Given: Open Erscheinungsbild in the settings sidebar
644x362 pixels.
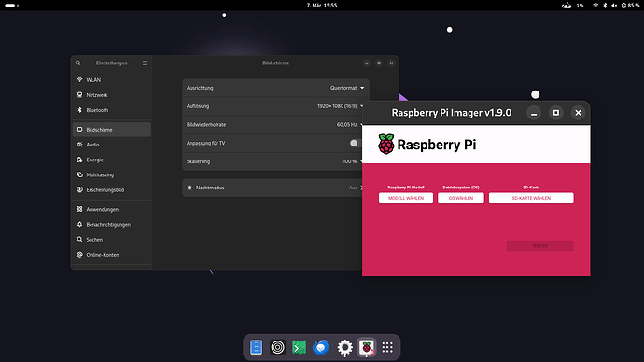Looking at the screenshot, I should point(112,190).
